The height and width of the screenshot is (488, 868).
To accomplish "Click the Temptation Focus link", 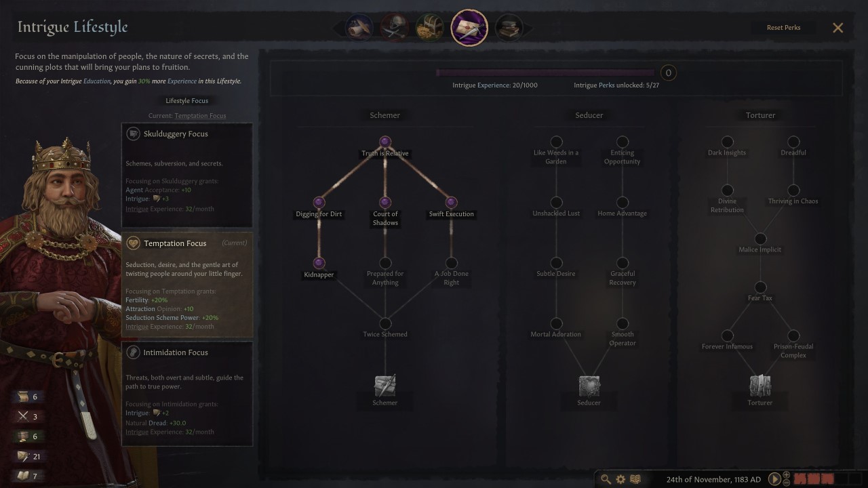I will click(x=200, y=116).
